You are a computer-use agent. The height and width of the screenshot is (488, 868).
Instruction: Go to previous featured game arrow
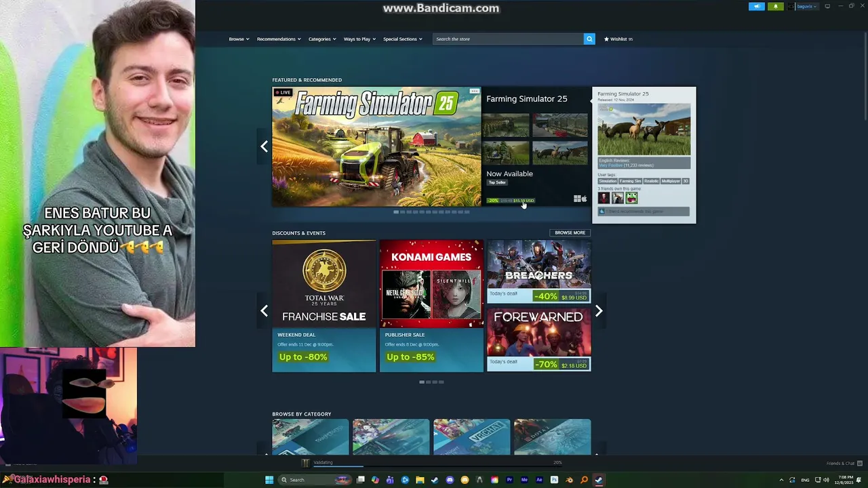[264, 146]
